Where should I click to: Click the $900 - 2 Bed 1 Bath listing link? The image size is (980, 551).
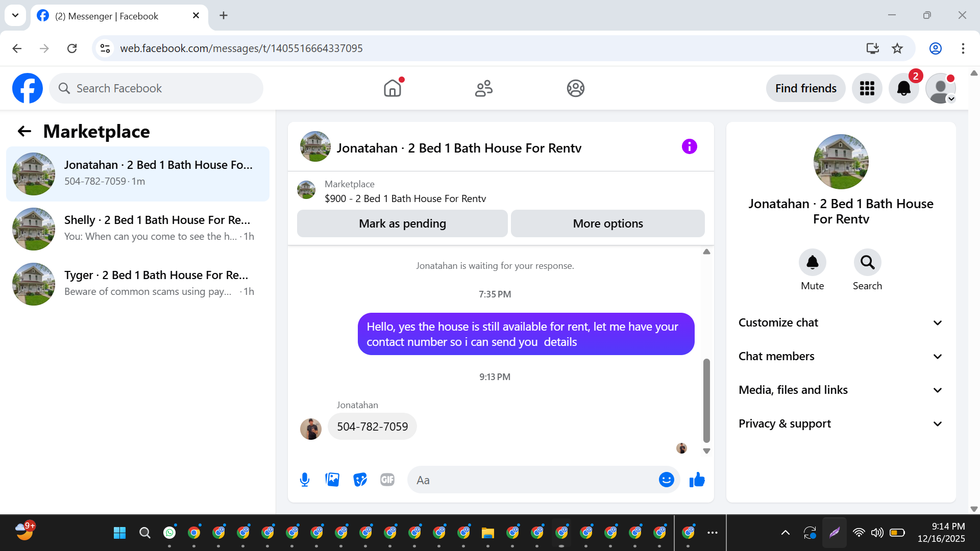pos(405,198)
